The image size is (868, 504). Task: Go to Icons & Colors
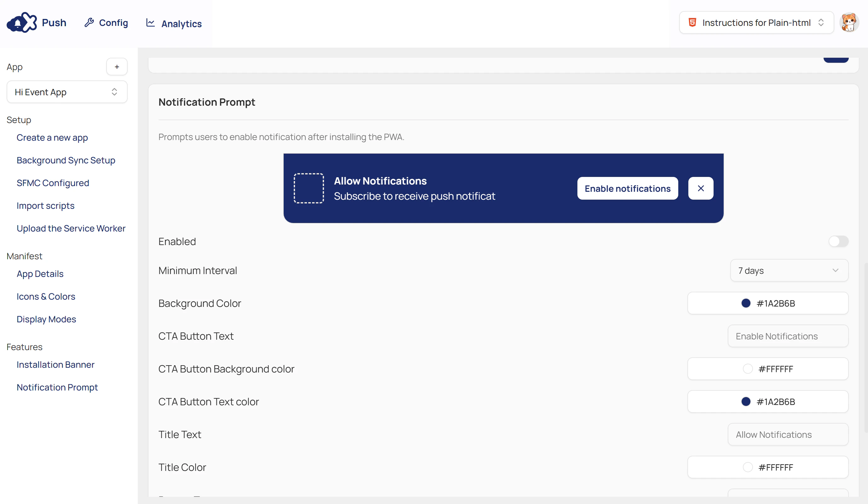[x=46, y=296]
